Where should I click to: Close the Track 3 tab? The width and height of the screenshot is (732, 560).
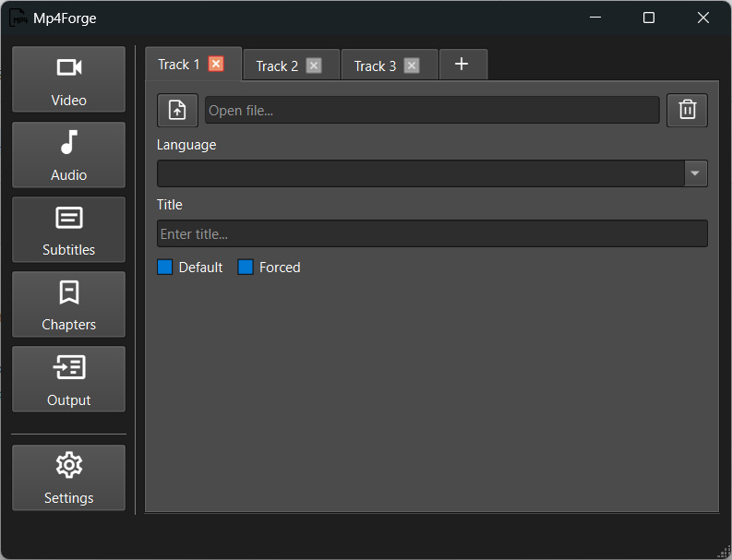point(412,66)
